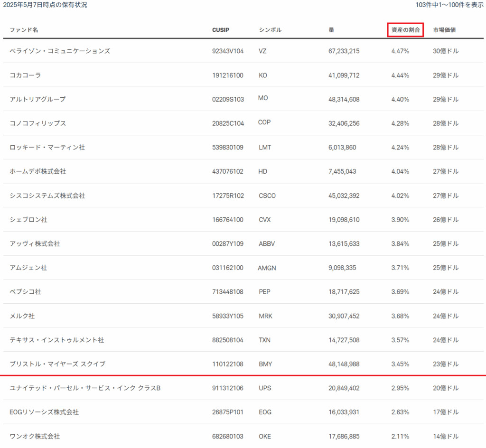This screenshot has width=486, height=448.
Task: Select the EOG ticker symbol
Action: pyautogui.click(x=265, y=412)
